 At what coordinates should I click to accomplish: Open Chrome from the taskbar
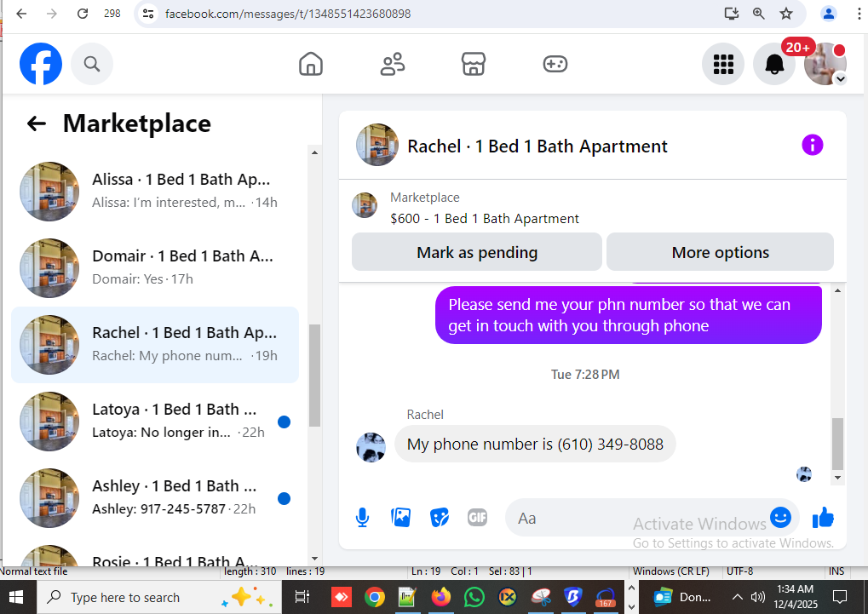tap(374, 597)
